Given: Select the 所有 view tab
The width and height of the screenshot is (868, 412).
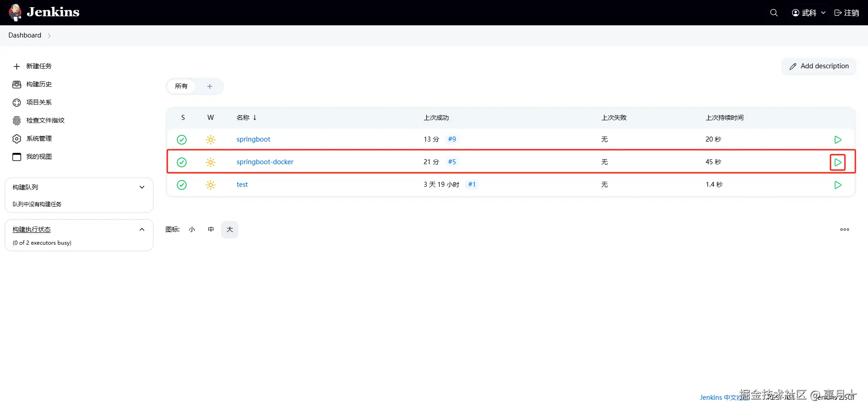Looking at the screenshot, I should [x=181, y=86].
